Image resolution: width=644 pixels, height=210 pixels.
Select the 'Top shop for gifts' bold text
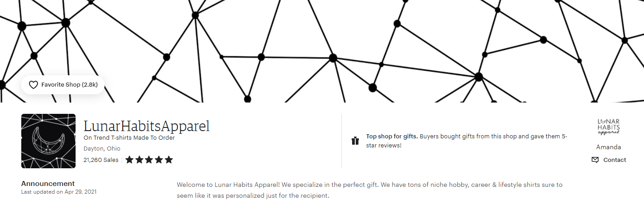(392, 136)
